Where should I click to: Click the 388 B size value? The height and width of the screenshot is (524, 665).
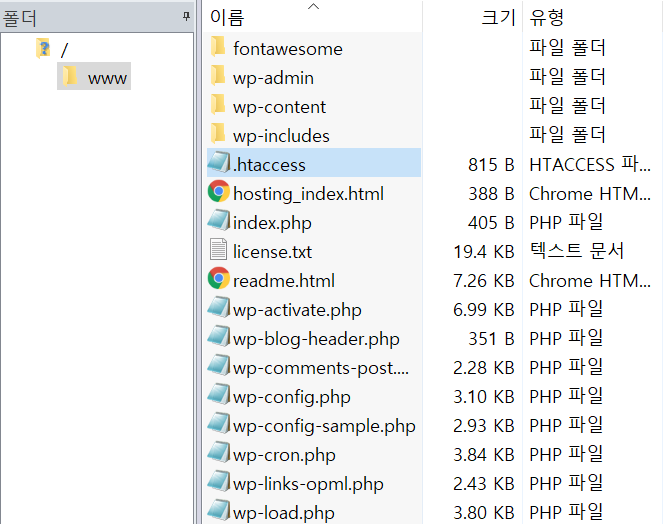pyautogui.click(x=491, y=194)
